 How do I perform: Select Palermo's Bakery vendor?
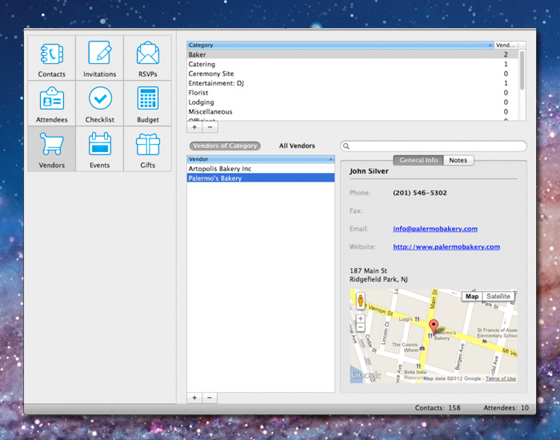[261, 178]
